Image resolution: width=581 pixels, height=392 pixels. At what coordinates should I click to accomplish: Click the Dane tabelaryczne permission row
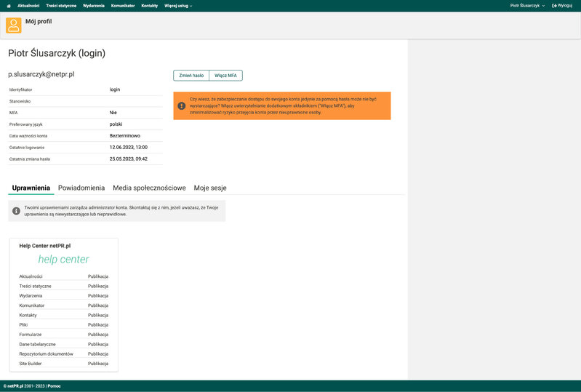point(64,344)
